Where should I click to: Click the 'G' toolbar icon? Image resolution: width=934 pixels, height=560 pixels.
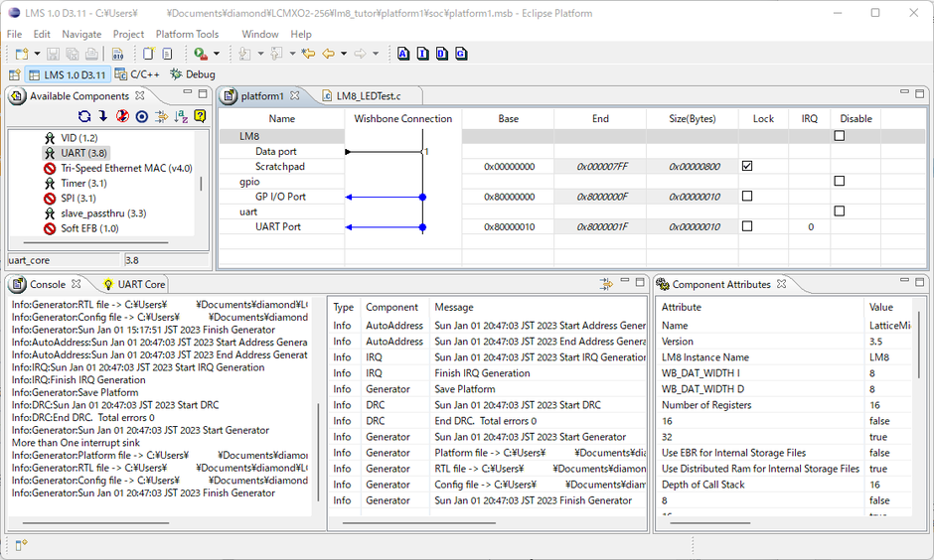pos(461,54)
